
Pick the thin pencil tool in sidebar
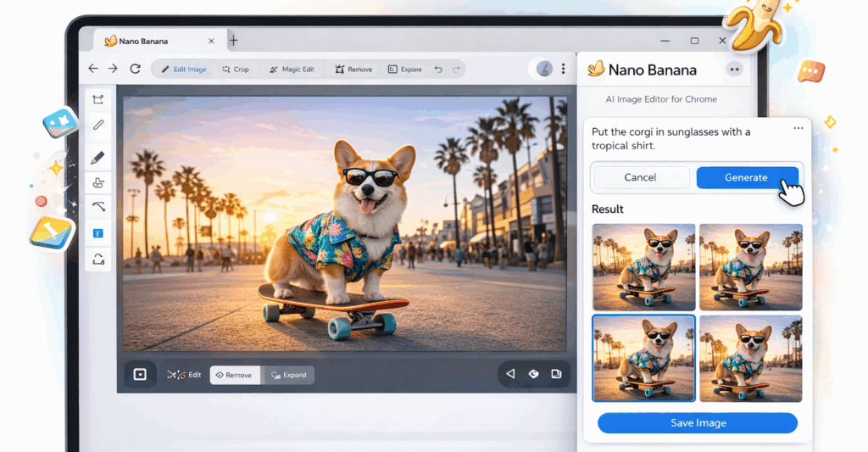[x=98, y=126]
